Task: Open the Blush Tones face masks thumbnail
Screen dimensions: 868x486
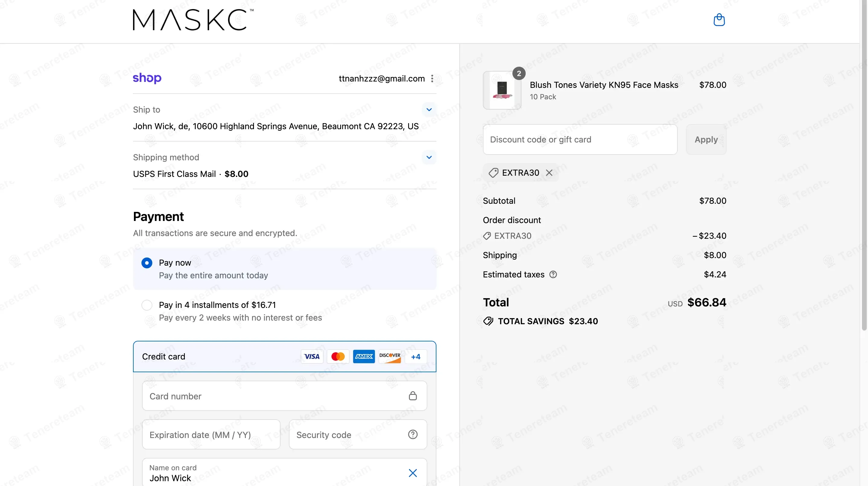Action: click(x=502, y=90)
